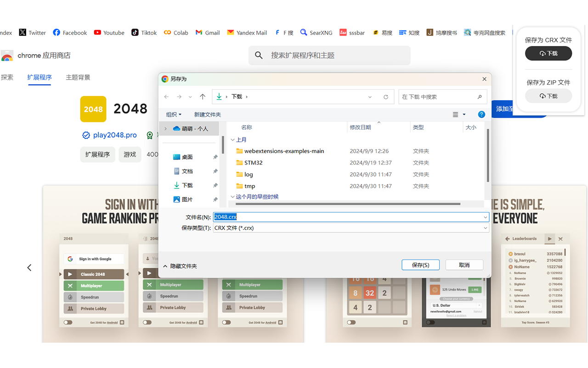This screenshot has width=588, height=368.
Task: Click the 游戏 category chip
Action: pyautogui.click(x=130, y=155)
